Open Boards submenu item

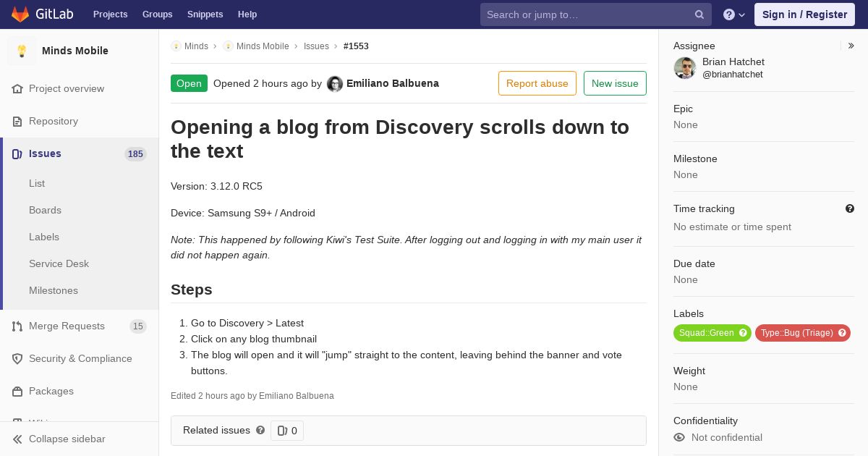(x=45, y=210)
